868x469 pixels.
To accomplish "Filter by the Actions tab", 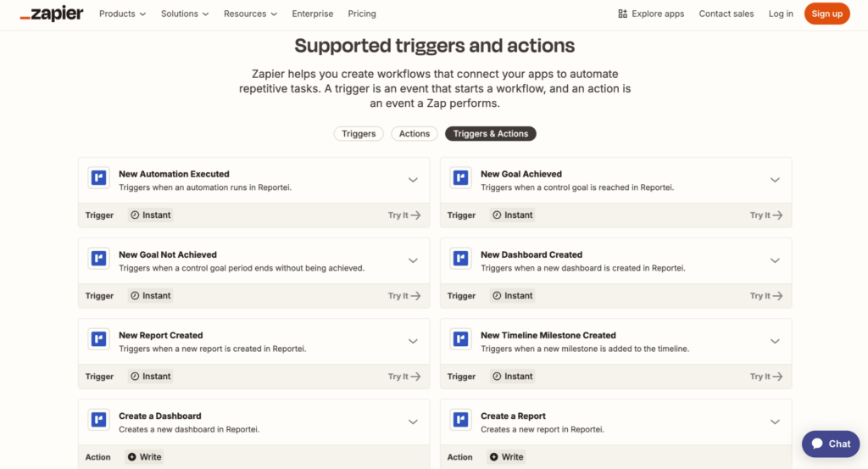I will coord(414,133).
